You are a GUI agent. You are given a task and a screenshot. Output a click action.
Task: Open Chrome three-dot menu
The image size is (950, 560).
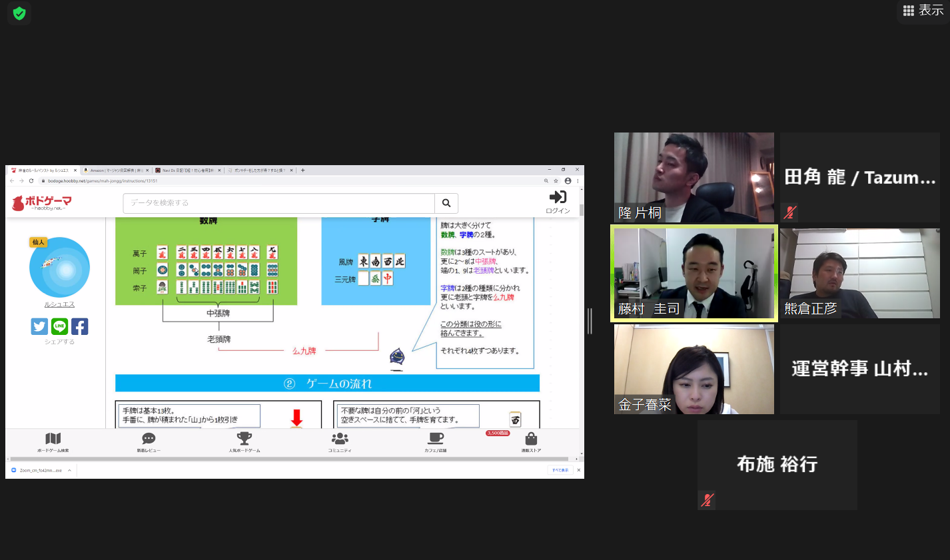tap(578, 180)
